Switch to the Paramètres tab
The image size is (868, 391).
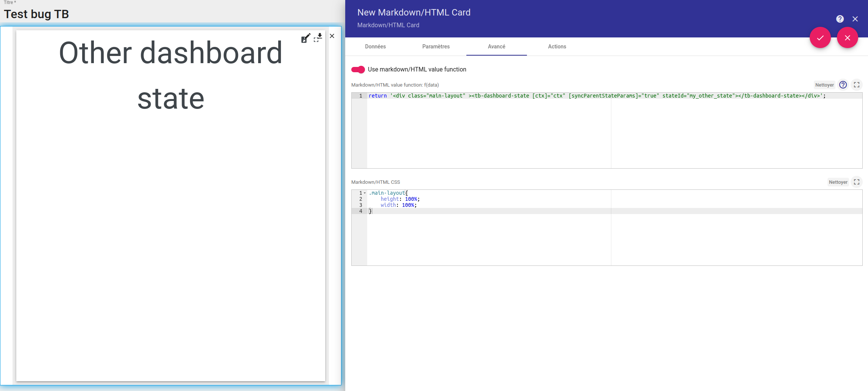436,47
